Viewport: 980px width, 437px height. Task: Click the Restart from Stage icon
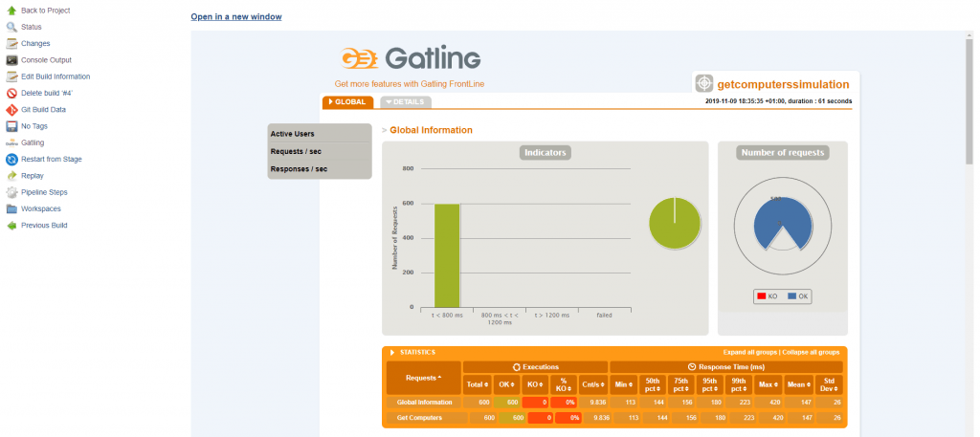click(x=11, y=159)
